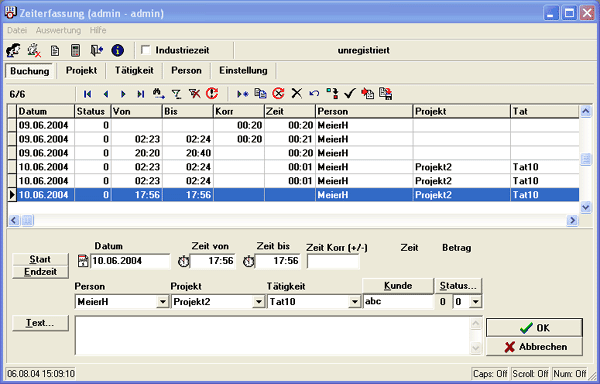Viewport: 600px width, 384px height.
Task: Click the binoculars search icon
Action: (x=158, y=93)
